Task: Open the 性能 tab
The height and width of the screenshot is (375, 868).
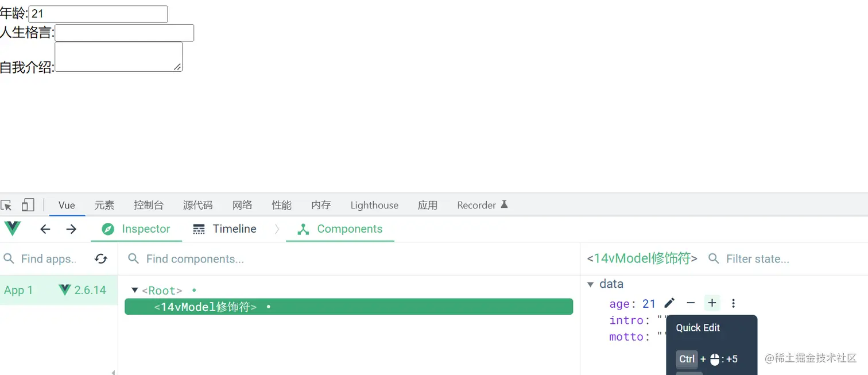Action: pyautogui.click(x=282, y=205)
